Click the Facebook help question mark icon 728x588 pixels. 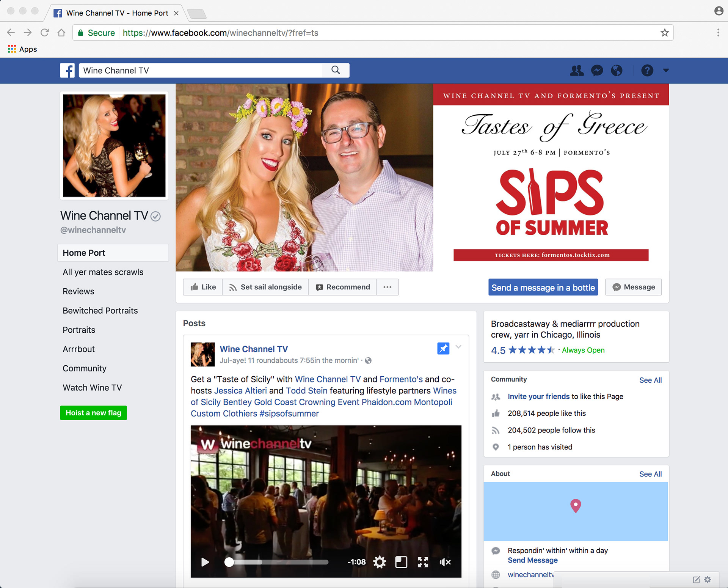647,71
